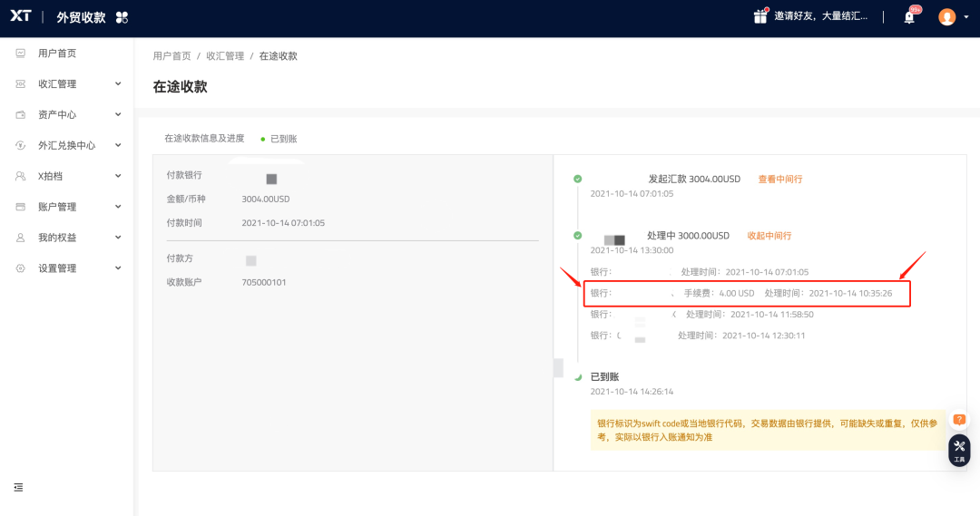The width and height of the screenshot is (980, 516).
Task: Expand the 设置管理 chevron
Action: [x=118, y=268]
